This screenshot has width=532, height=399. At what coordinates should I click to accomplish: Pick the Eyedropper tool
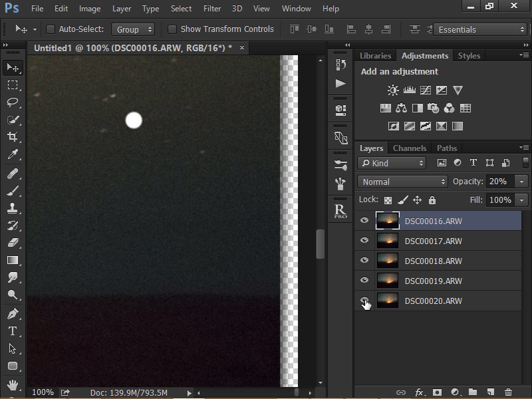pyautogui.click(x=13, y=155)
